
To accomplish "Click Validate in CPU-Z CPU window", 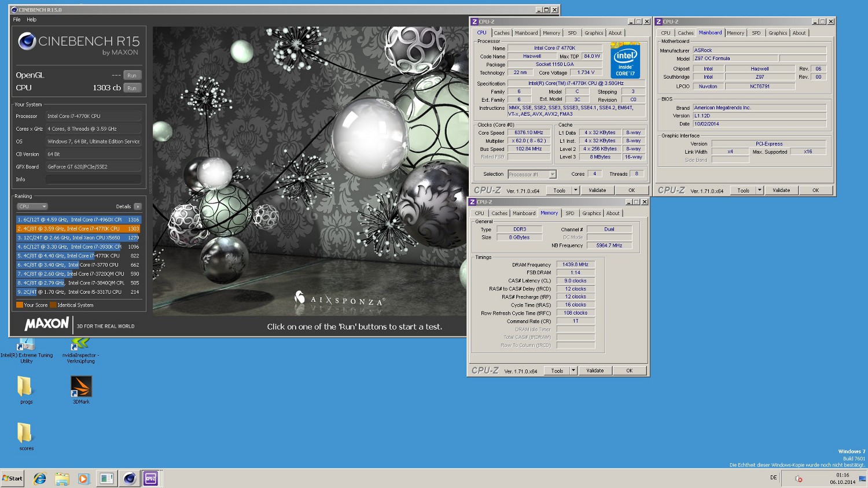I will click(597, 190).
